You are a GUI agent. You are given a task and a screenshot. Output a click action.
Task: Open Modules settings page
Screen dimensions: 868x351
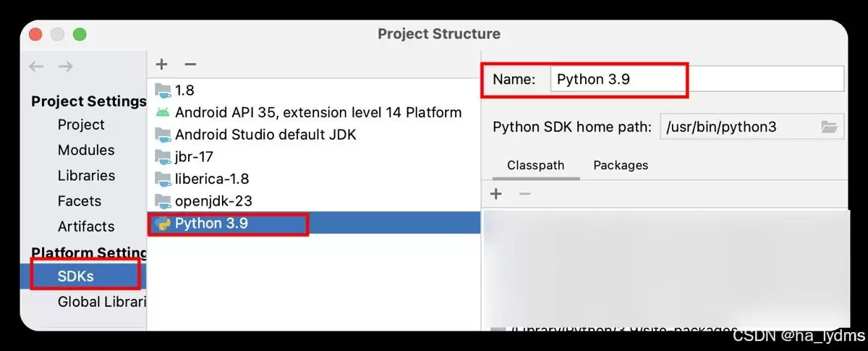(86, 150)
